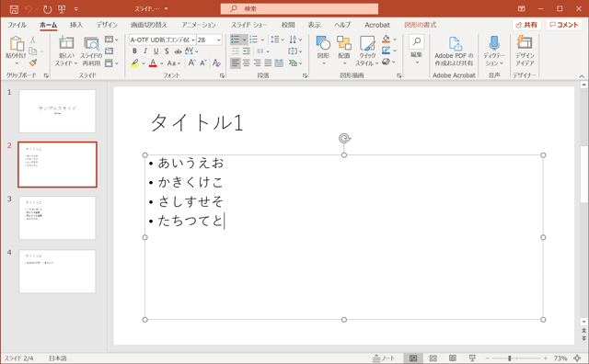The height and width of the screenshot is (364, 589).
Task: Open the Shape Format (図形の書式) tab
Action: coord(421,25)
